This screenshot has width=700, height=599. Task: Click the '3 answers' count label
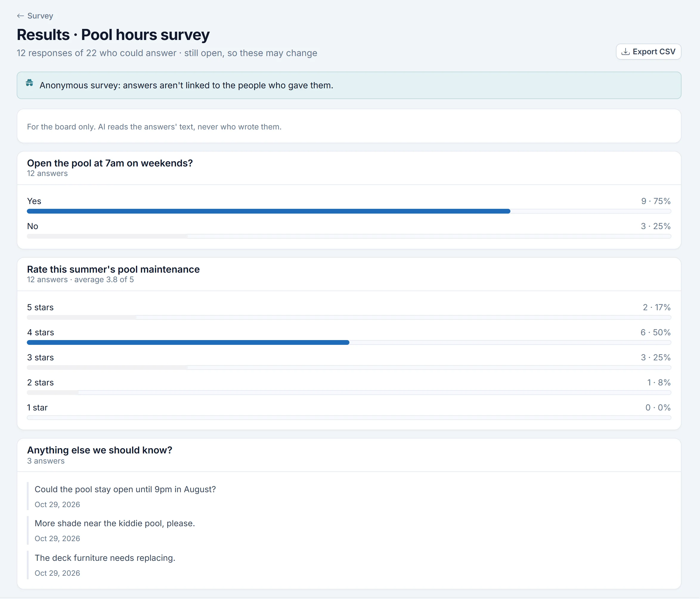pyautogui.click(x=46, y=461)
